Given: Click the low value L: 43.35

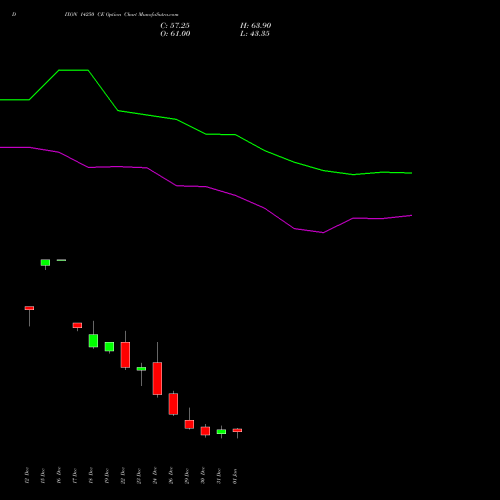Looking at the screenshot, I should (x=255, y=34).
